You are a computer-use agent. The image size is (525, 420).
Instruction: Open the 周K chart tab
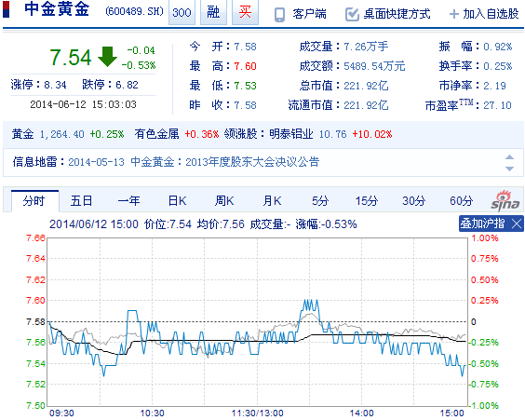224,201
